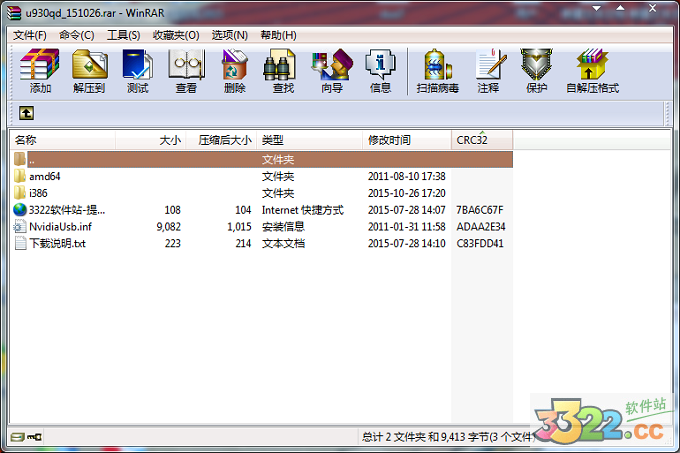Screen dimensions: 680x453
Task: Click date 2011-01-31 11:58
Action: tap(407, 226)
